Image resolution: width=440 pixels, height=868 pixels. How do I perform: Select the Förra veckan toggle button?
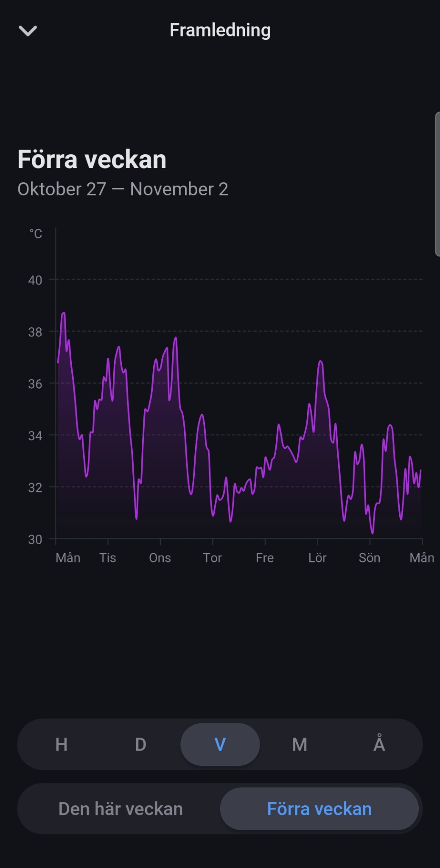point(319,809)
